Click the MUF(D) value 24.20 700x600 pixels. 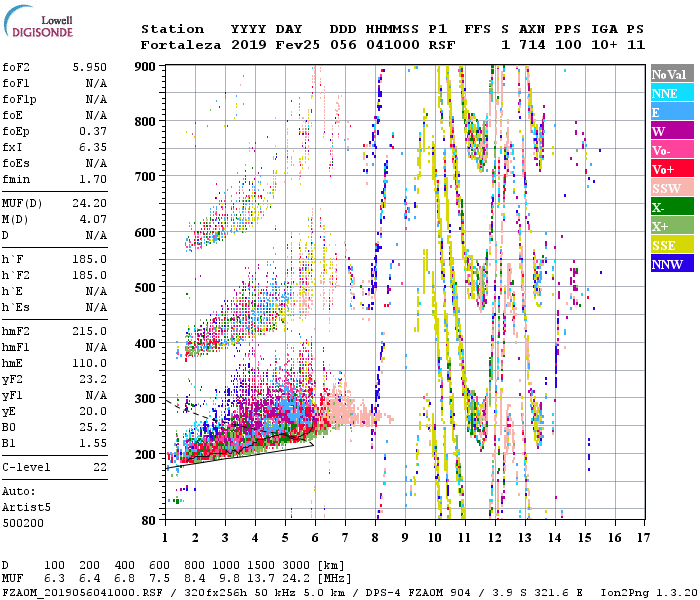89,203
